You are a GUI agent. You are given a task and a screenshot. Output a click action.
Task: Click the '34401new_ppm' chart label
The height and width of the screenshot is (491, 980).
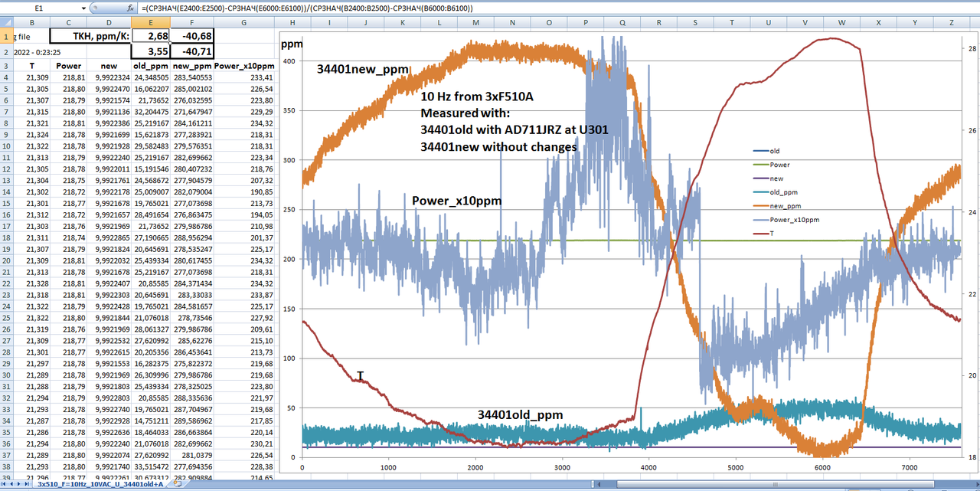coord(362,70)
